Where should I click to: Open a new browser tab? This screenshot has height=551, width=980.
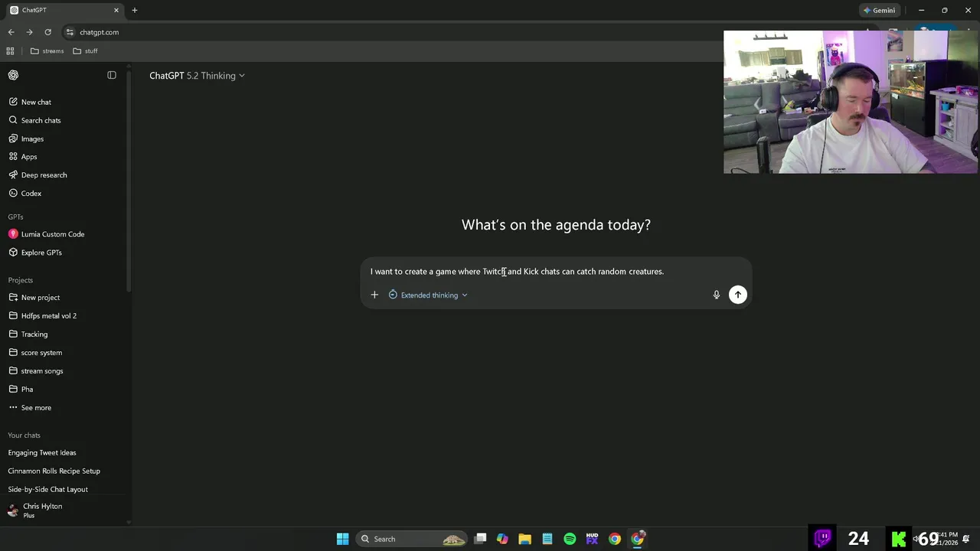pyautogui.click(x=135, y=10)
